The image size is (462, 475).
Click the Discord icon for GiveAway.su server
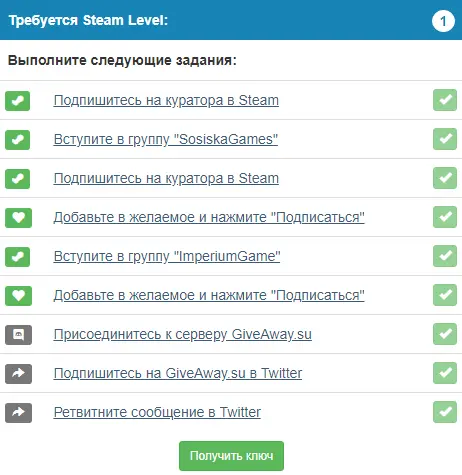tap(18, 335)
